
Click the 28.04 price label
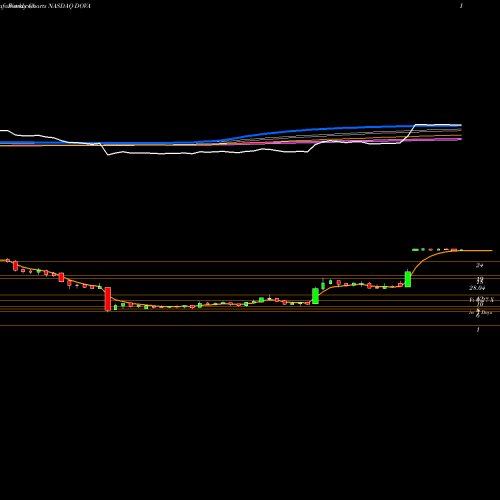tap(477, 288)
